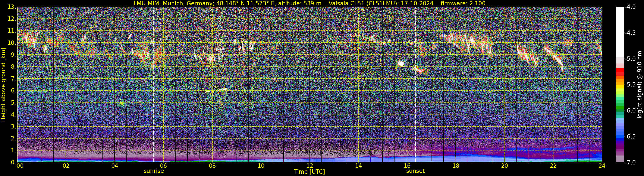Pick the white top section of the colorbar
Screen dimensions: 644x176
coord(620,32)
